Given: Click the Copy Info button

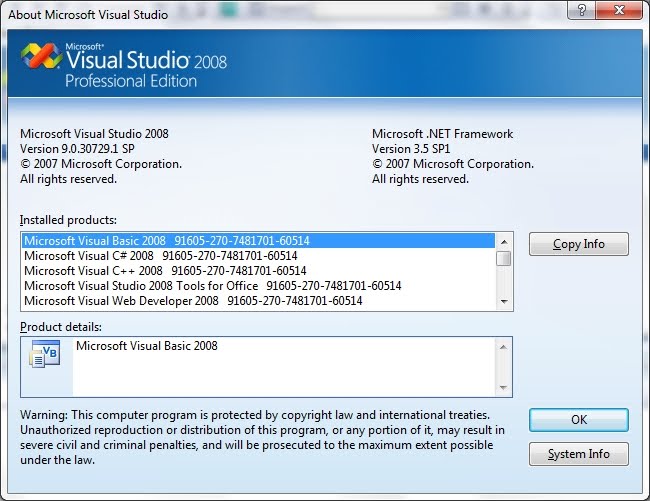Looking at the screenshot, I should 579,244.
